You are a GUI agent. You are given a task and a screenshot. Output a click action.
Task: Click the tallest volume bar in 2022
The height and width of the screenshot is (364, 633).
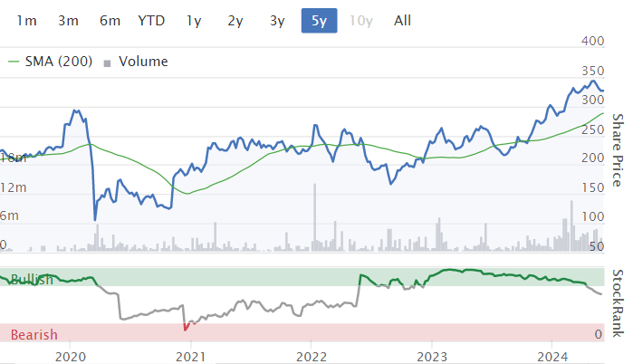point(314,217)
